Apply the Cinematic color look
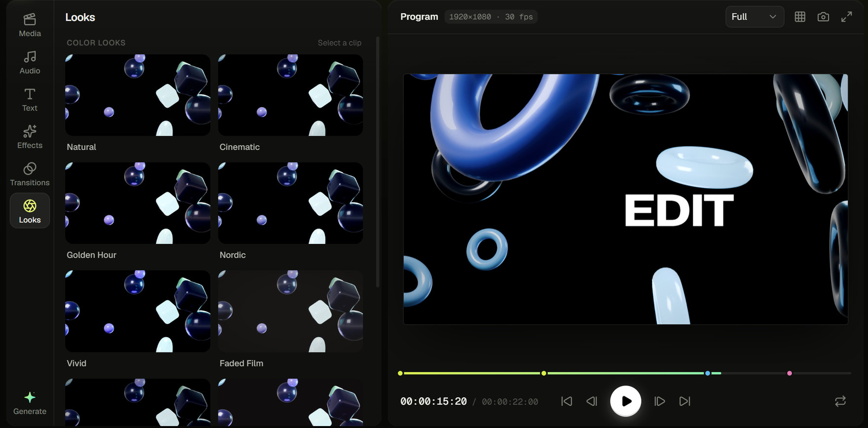Screen dimensions: 868x428 pos(290,95)
